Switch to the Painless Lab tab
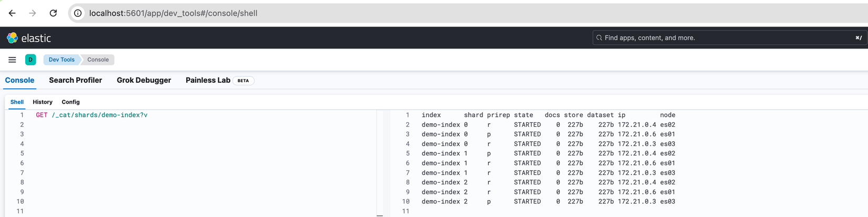Screen dimensions: 868x217 tap(208, 81)
